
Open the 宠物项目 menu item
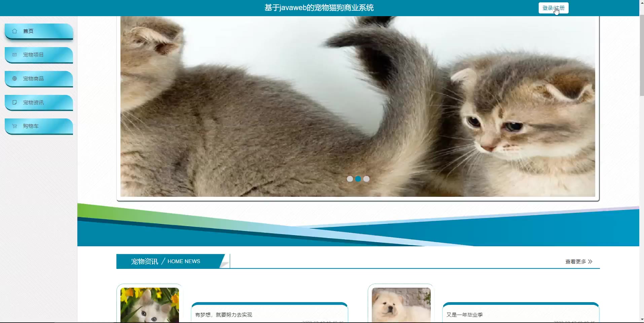click(39, 55)
